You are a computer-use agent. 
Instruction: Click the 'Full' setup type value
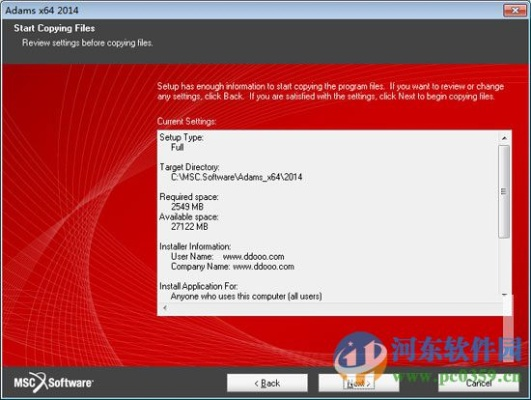coord(177,147)
